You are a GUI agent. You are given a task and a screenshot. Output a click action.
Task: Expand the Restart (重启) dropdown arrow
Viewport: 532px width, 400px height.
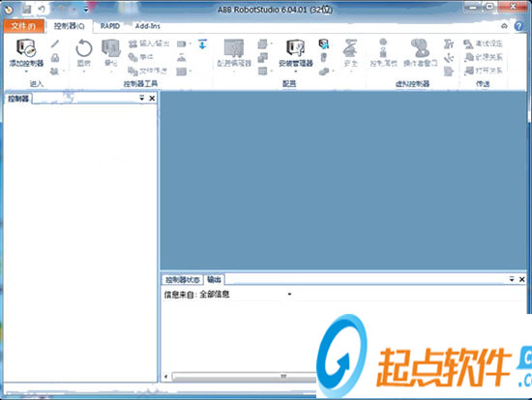pyautogui.click(x=84, y=71)
